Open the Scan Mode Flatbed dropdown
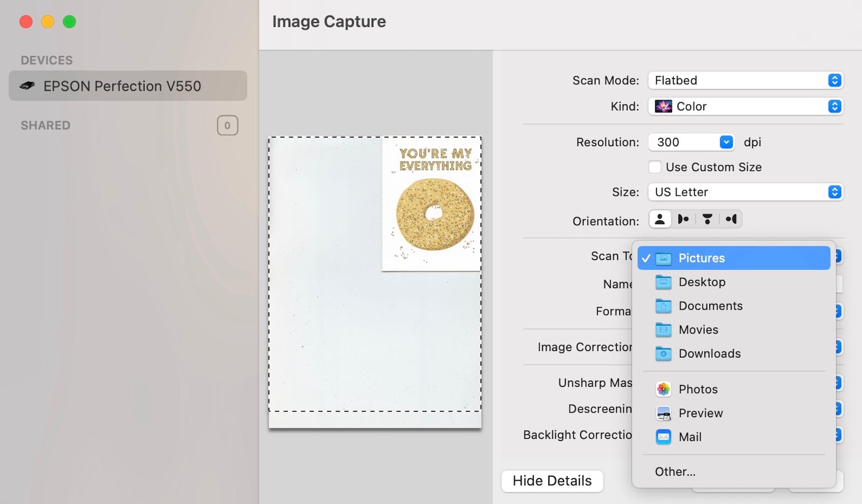Viewport: 862px width, 504px height. coord(745,80)
